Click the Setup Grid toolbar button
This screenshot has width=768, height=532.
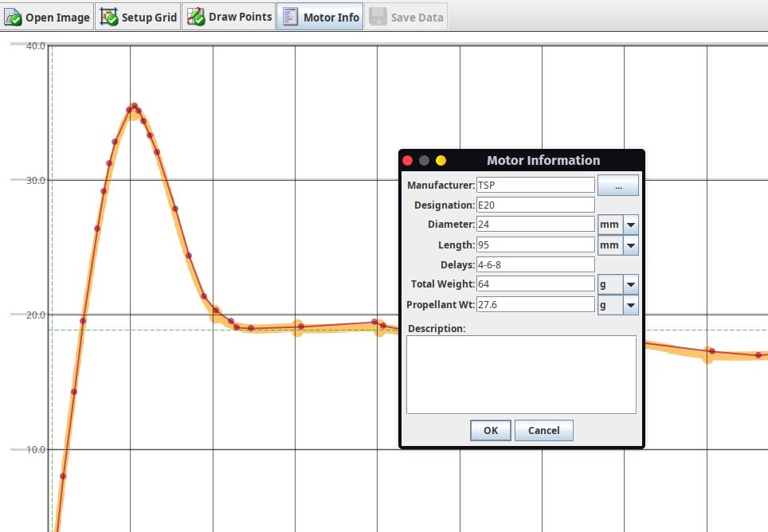138,18
